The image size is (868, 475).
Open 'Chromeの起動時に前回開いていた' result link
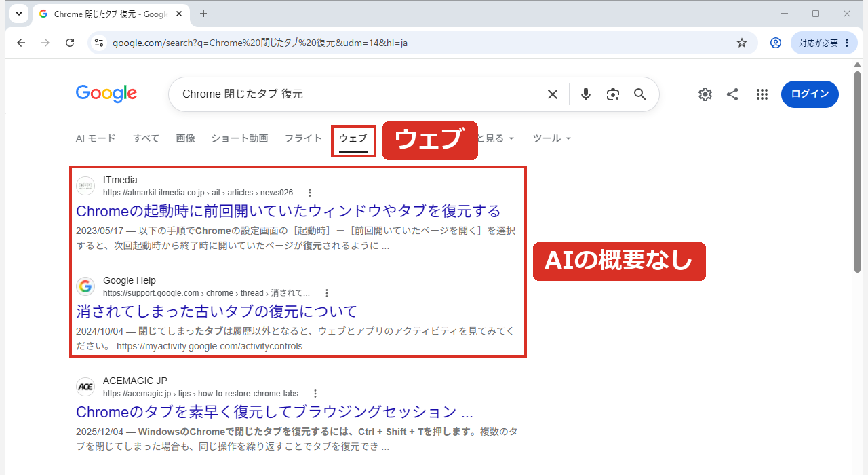pyautogui.click(x=288, y=210)
